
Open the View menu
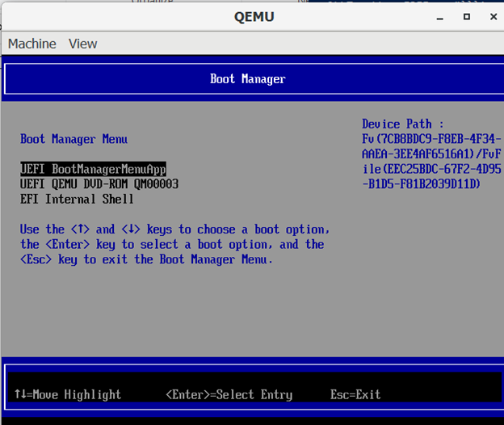[x=82, y=44]
